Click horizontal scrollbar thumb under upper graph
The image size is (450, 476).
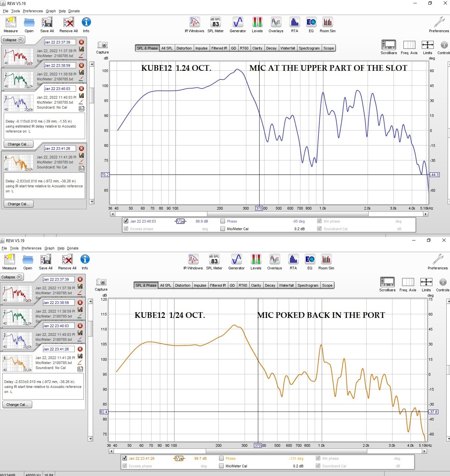pos(287,214)
